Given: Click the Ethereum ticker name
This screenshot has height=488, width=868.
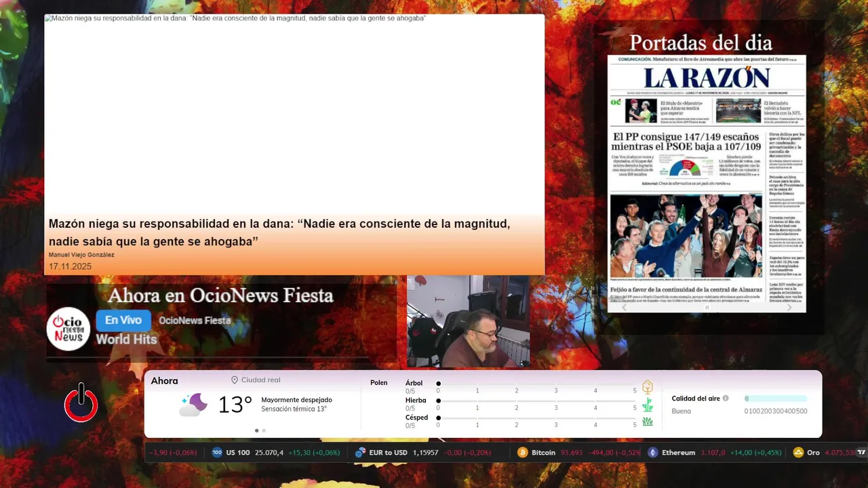Looking at the screenshot, I should click(x=678, y=453).
